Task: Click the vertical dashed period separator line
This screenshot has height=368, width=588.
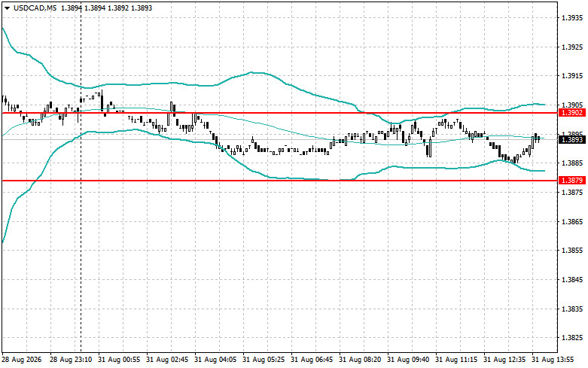Action: coord(81,176)
